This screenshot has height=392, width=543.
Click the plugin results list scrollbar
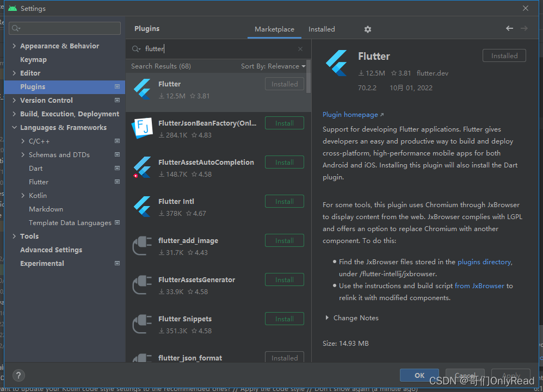click(x=308, y=77)
